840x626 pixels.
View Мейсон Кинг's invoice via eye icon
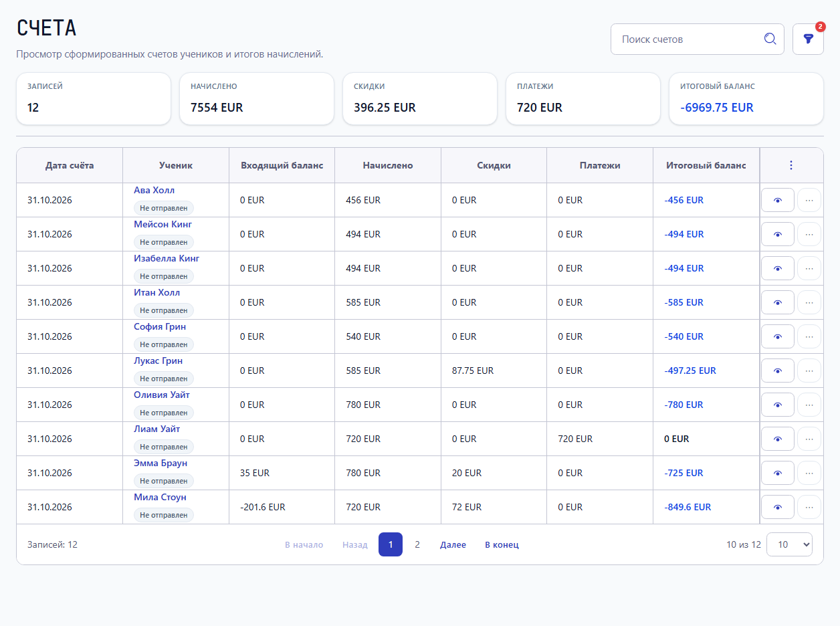click(778, 234)
